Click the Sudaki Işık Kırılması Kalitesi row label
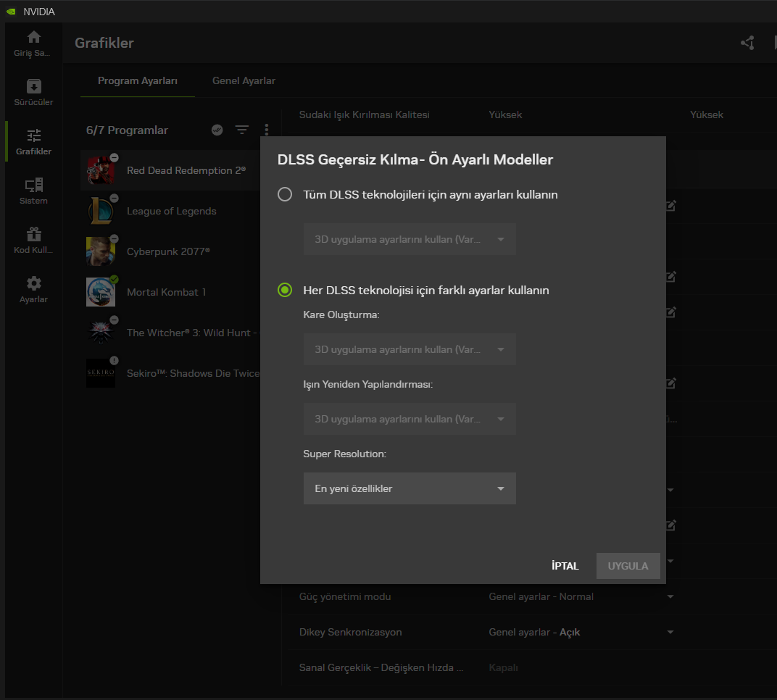The width and height of the screenshot is (777, 700). (364, 114)
